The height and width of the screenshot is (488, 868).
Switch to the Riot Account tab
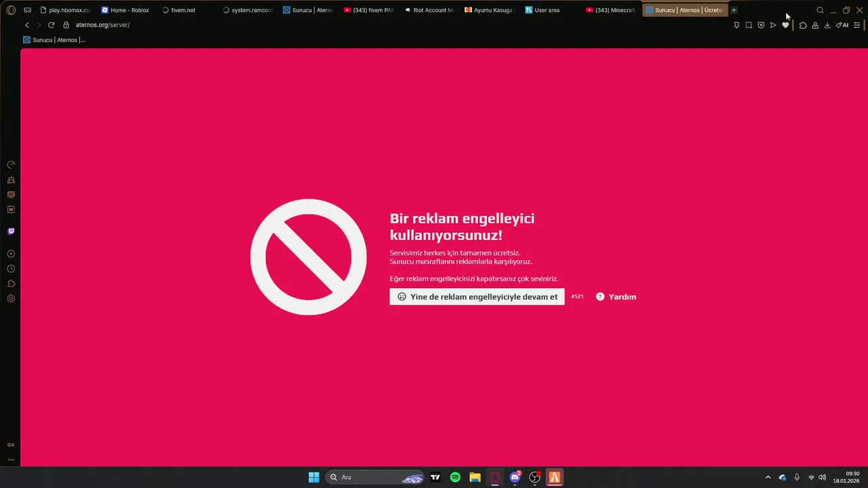pyautogui.click(x=429, y=10)
